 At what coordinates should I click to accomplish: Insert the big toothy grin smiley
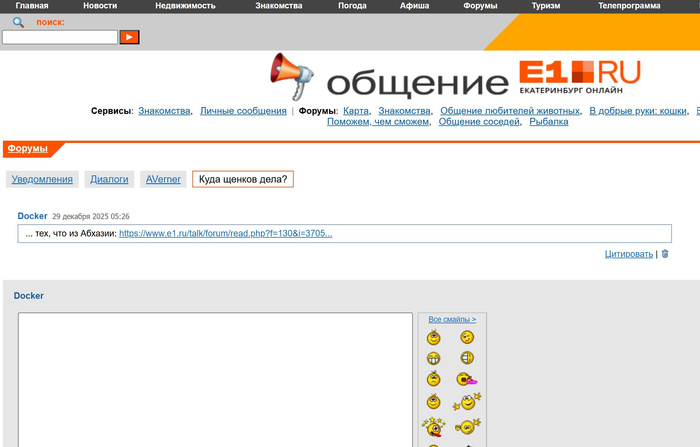tap(433, 358)
